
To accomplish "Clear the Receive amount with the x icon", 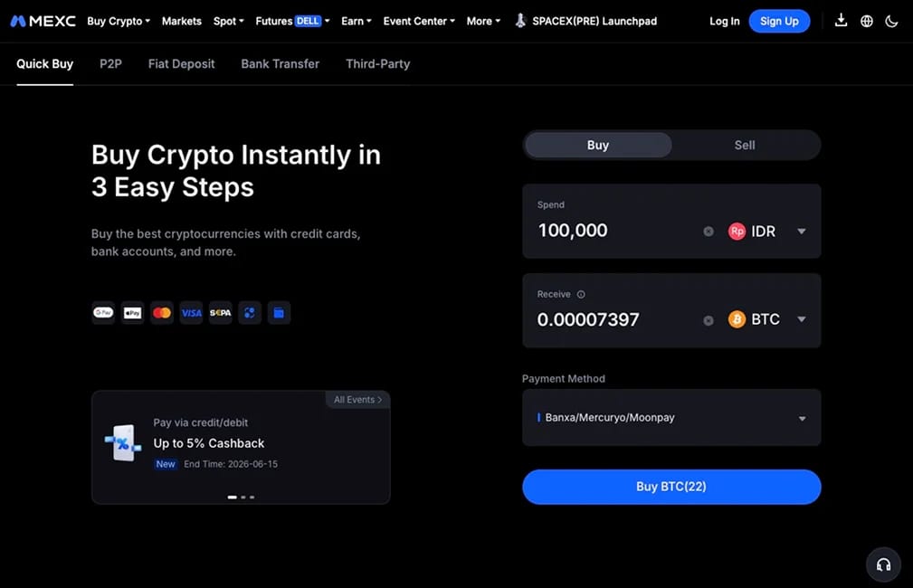I will (708, 320).
